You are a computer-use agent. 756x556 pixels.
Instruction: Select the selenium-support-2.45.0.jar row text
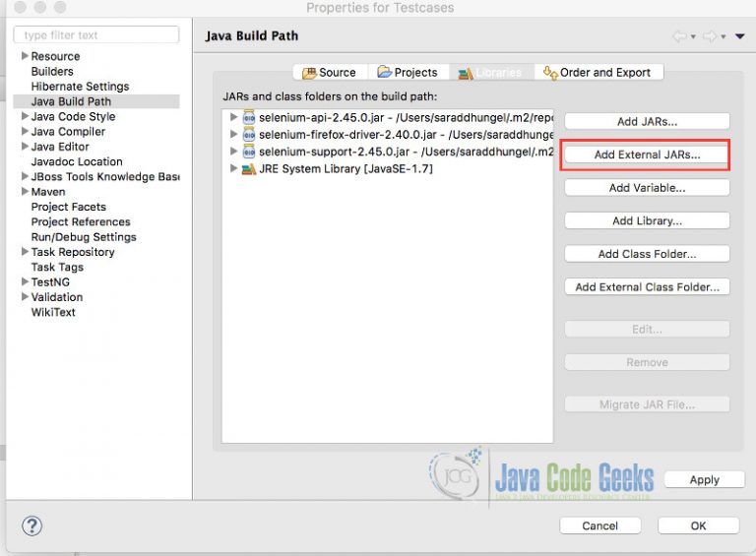point(407,153)
